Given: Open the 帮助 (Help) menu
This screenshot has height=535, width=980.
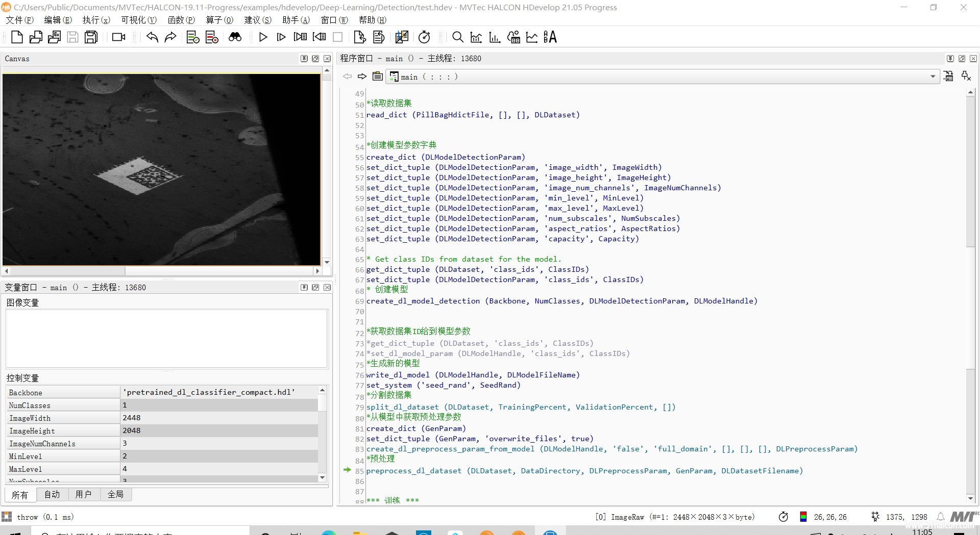Looking at the screenshot, I should (373, 20).
